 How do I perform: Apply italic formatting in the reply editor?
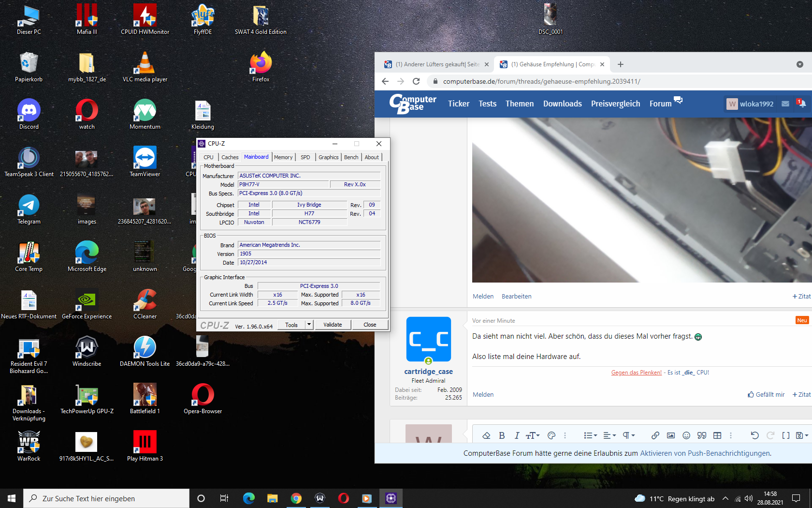[517, 435]
